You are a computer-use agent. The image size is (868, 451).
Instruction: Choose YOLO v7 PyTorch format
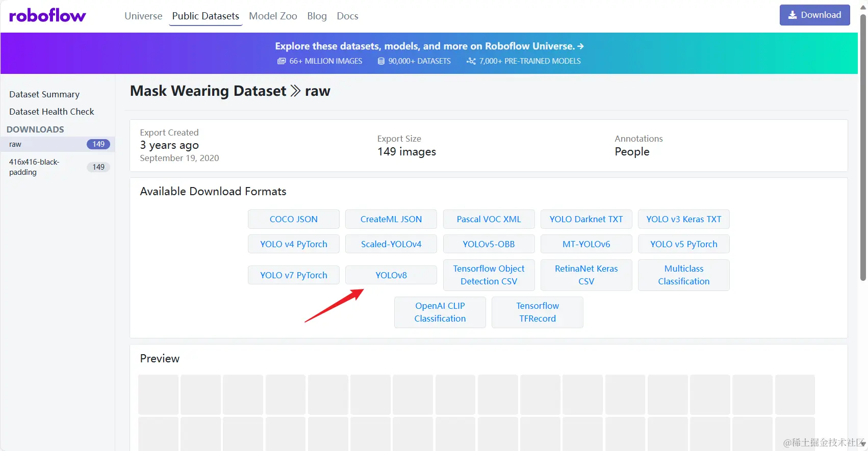click(x=294, y=275)
